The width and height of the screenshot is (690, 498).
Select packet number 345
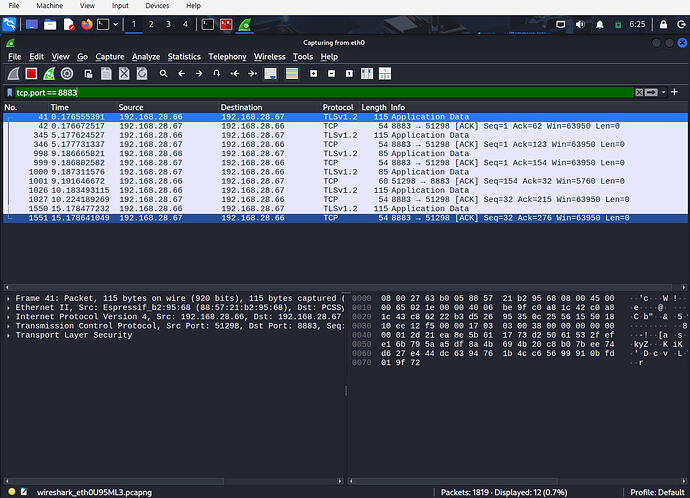point(345,135)
